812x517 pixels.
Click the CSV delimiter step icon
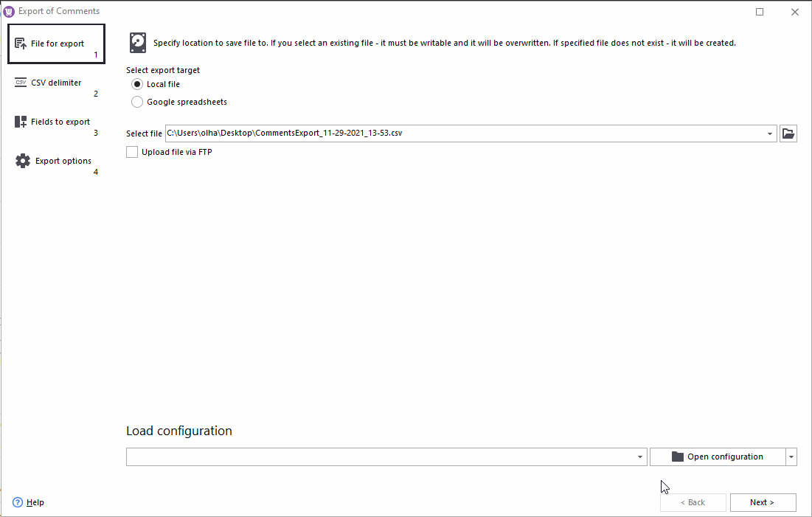click(x=21, y=83)
